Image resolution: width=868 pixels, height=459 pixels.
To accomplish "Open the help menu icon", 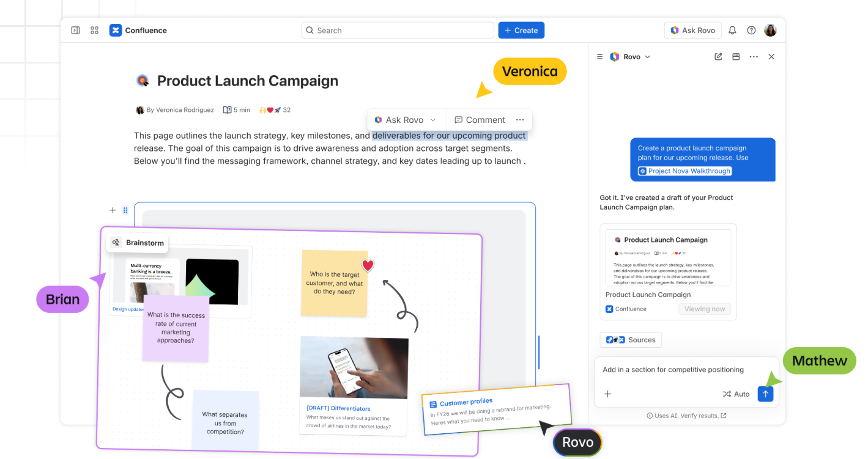I will point(752,31).
